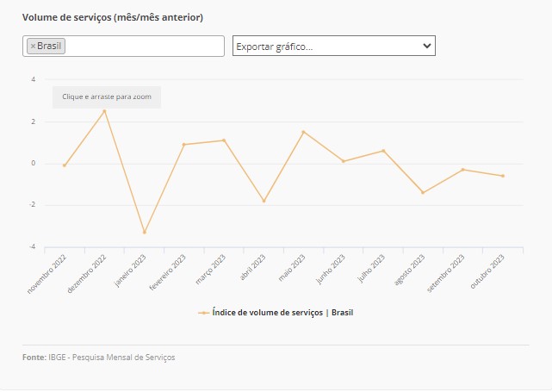Select the agosto 2023 data point

423,192
